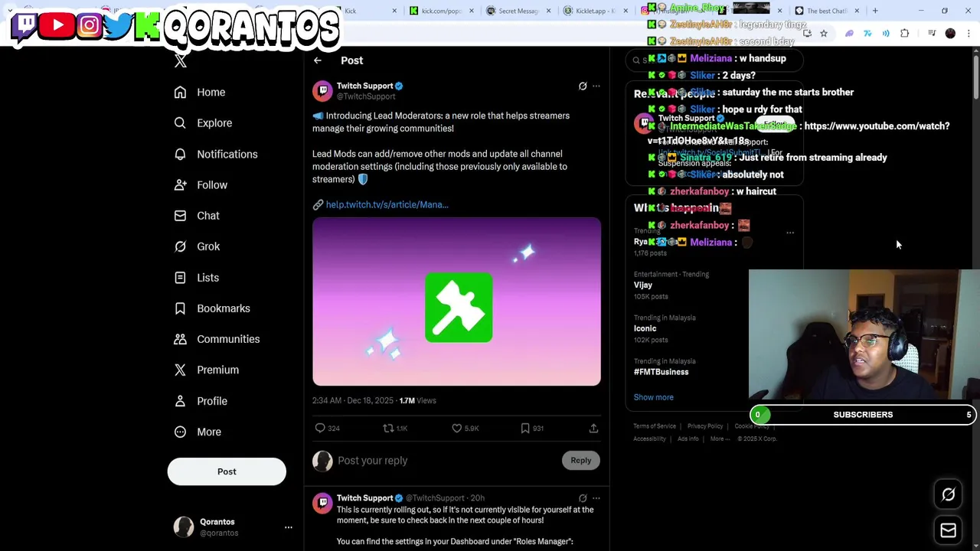Click the @TwitchSupport handle under the name
The height and width of the screenshot is (551, 980).
[x=366, y=96]
